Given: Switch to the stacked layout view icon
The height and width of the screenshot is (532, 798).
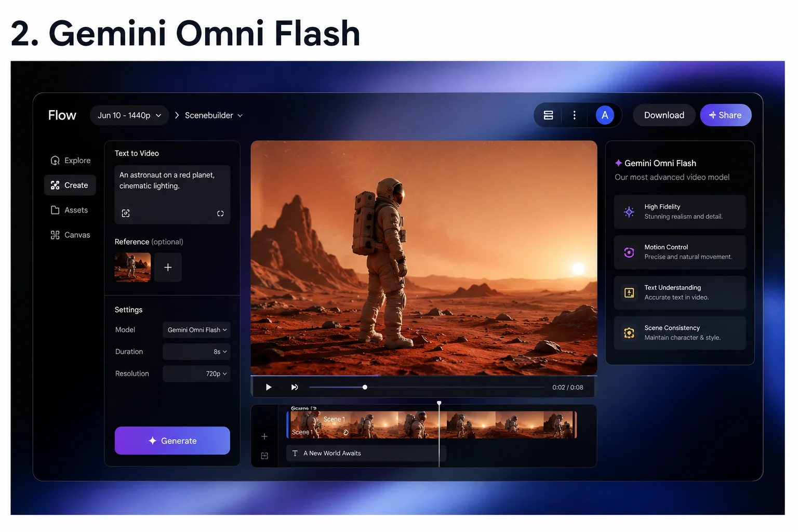Looking at the screenshot, I should click(548, 115).
